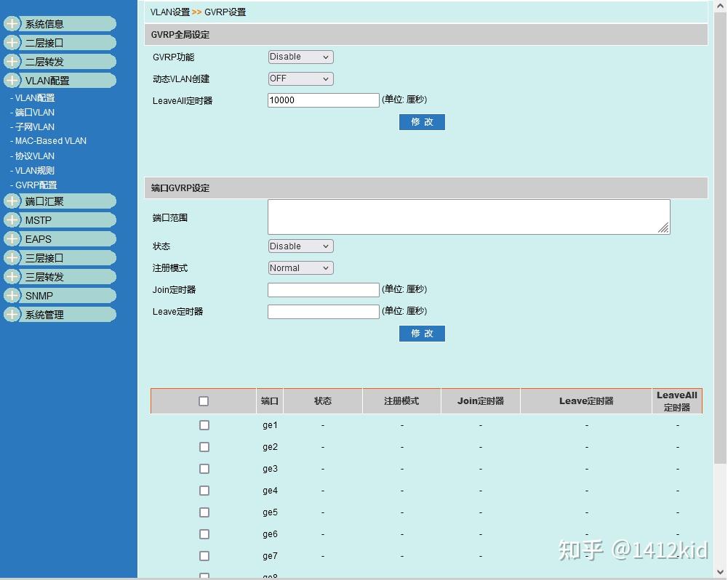Expand the 系统管理 plus icon
The image size is (728, 580).
tap(12, 315)
